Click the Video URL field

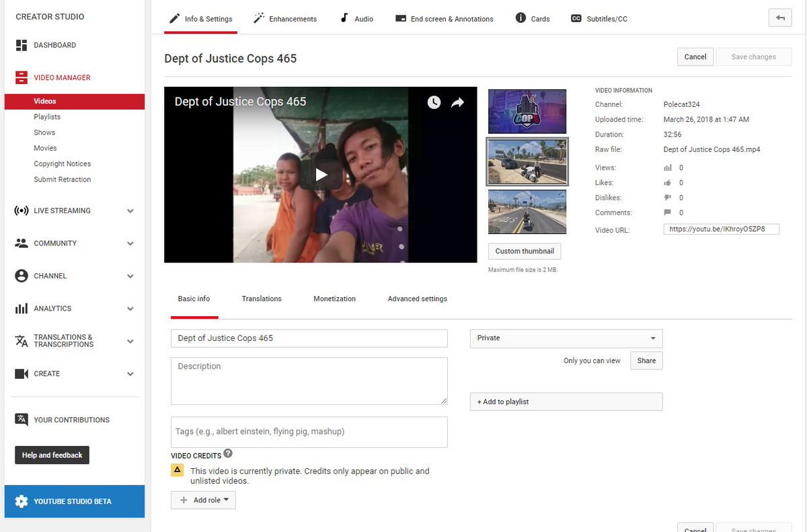721,229
